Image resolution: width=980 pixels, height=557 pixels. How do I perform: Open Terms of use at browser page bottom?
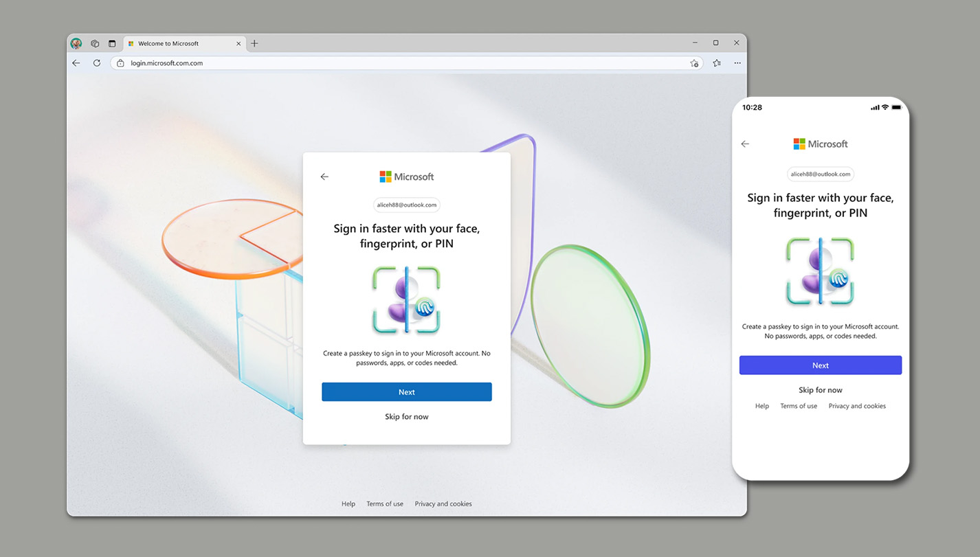pyautogui.click(x=385, y=504)
